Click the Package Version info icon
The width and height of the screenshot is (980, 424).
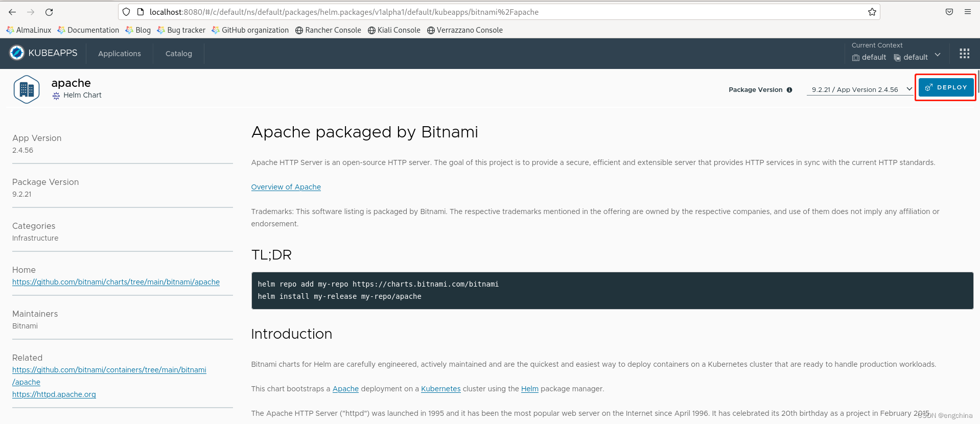tap(789, 90)
